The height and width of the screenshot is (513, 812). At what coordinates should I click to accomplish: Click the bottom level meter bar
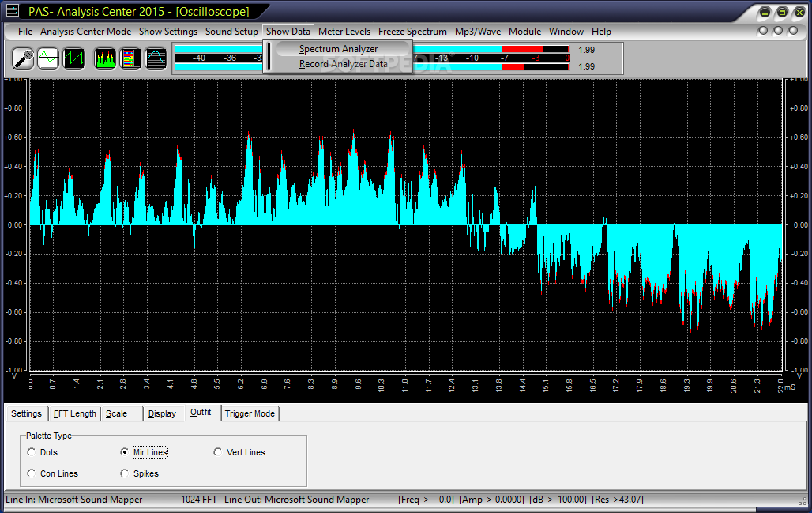point(372,67)
